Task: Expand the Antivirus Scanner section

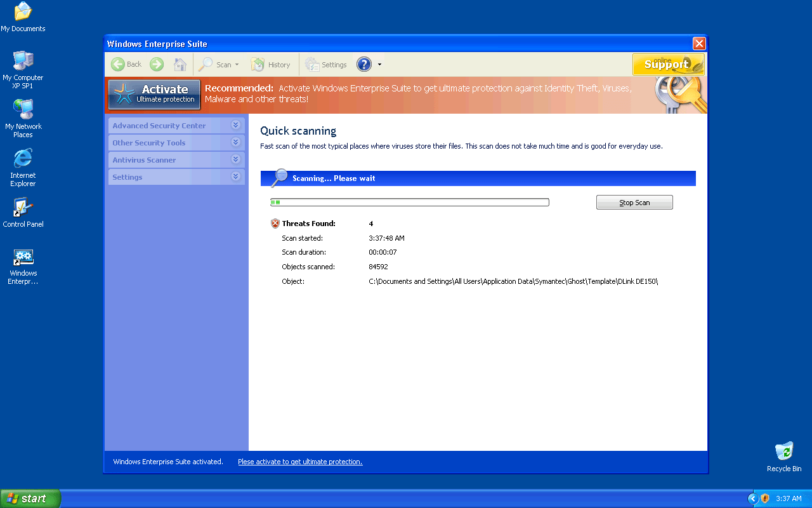Action: (235, 160)
